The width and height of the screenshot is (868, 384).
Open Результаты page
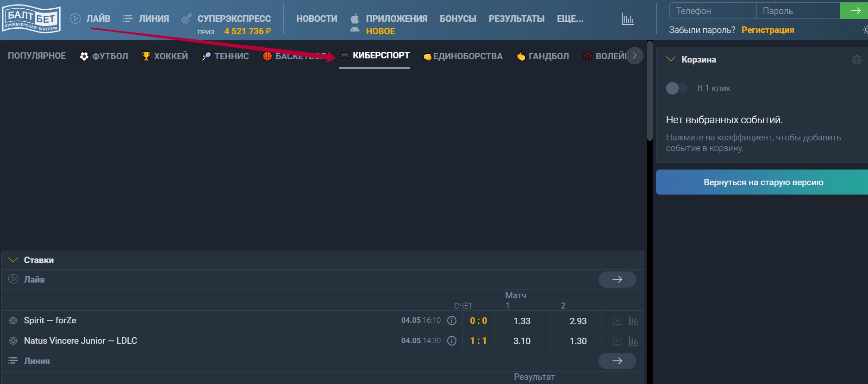[x=517, y=19]
